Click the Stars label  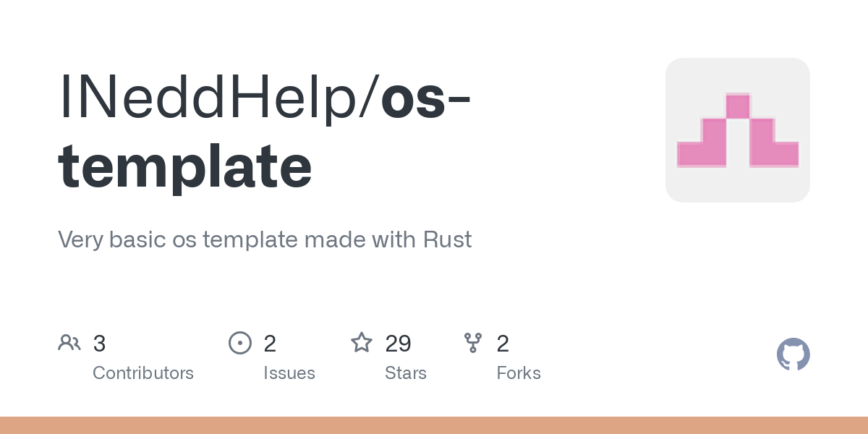click(x=406, y=373)
